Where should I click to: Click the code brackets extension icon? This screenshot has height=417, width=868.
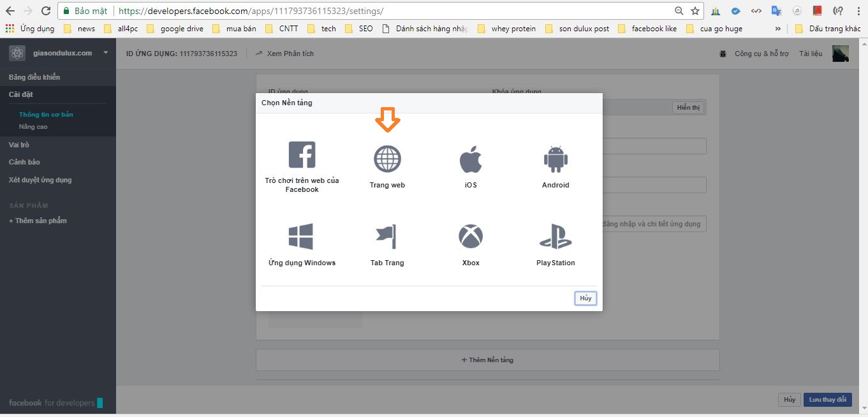[756, 11]
